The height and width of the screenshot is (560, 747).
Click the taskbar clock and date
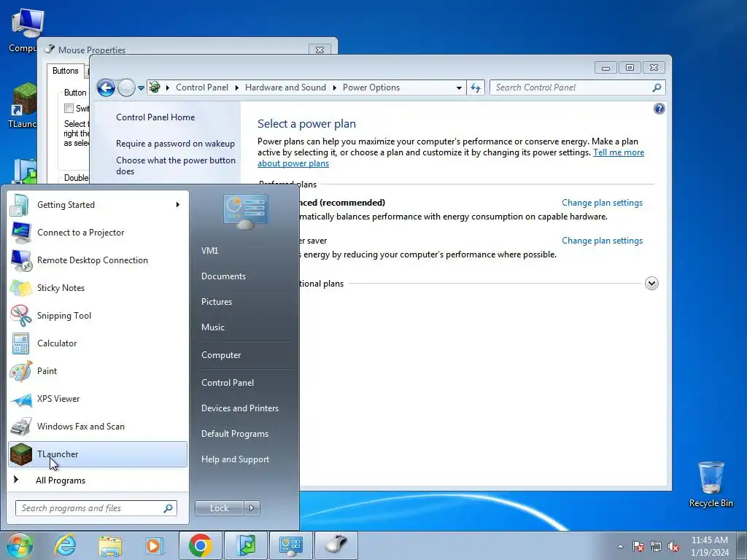tap(710, 546)
